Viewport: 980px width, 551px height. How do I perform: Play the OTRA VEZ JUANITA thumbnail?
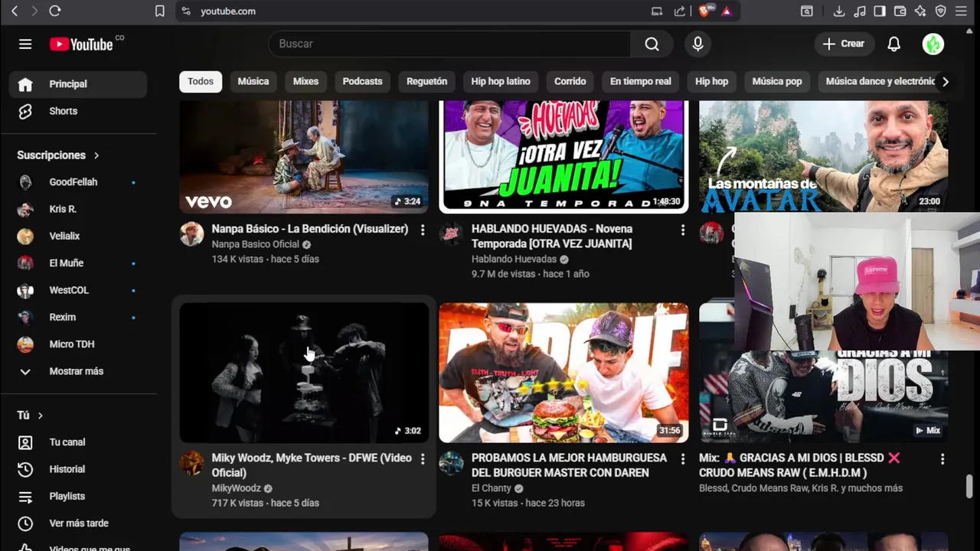[563, 157]
